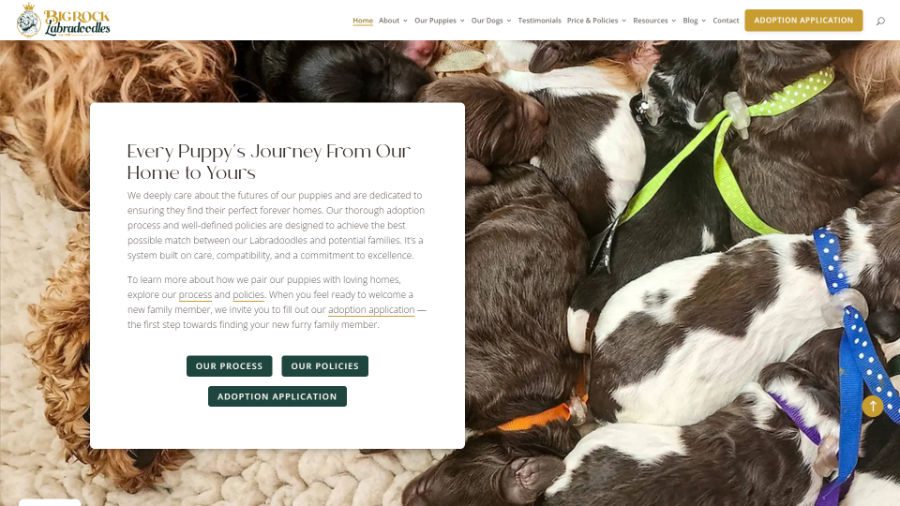Image resolution: width=900 pixels, height=506 pixels.
Task: Go to the Home menu item
Action: tap(363, 21)
